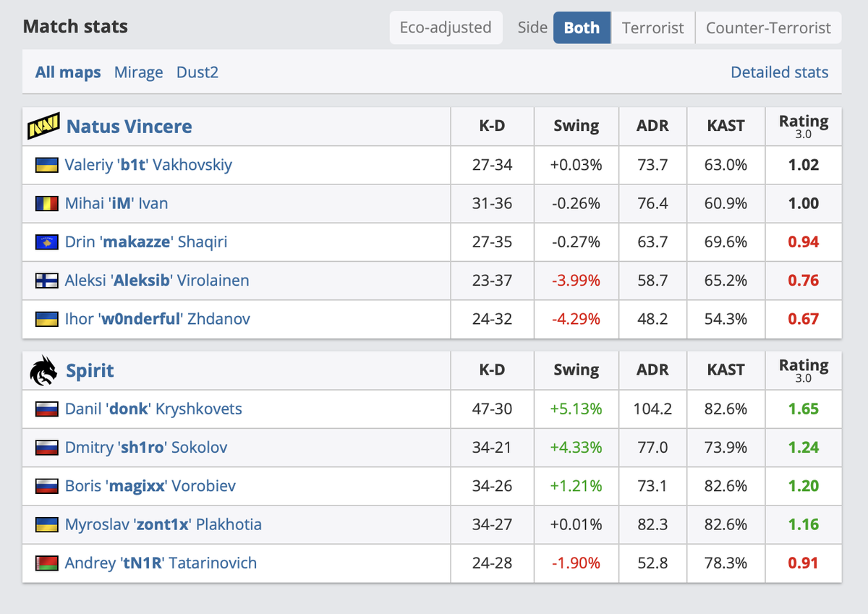Click the Russia flag next to donk
The width and height of the screenshot is (868, 614).
click(x=46, y=409)
